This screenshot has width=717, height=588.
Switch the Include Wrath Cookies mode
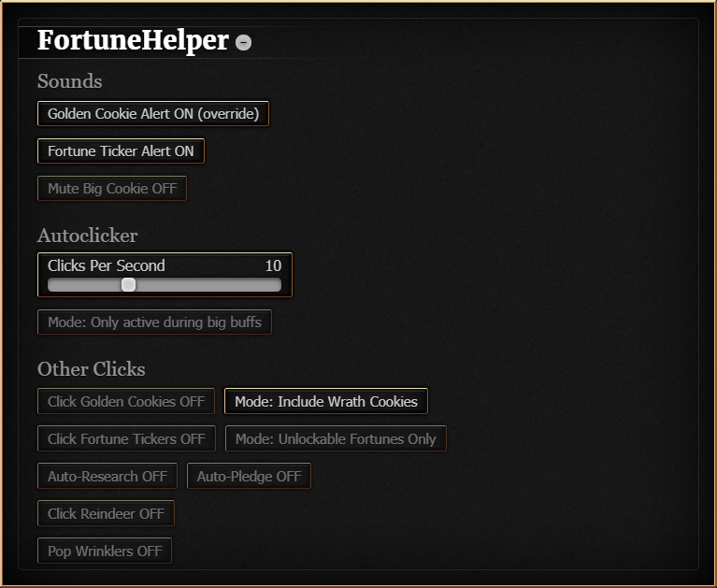click(325, 401)
